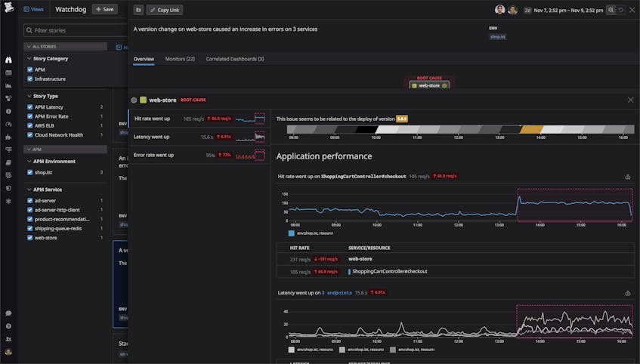Open the Security shield sidebar icon
The width and height of the screenshot is (640, 364).
8,188
